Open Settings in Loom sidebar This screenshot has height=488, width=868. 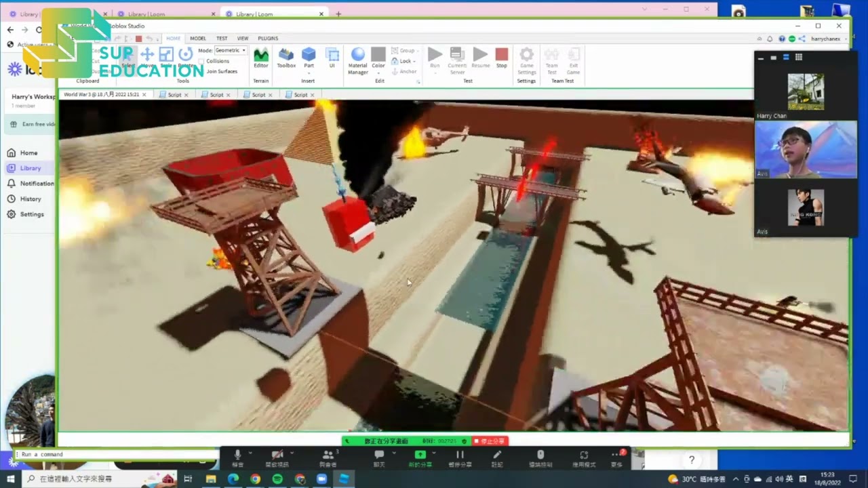[25, 214]
